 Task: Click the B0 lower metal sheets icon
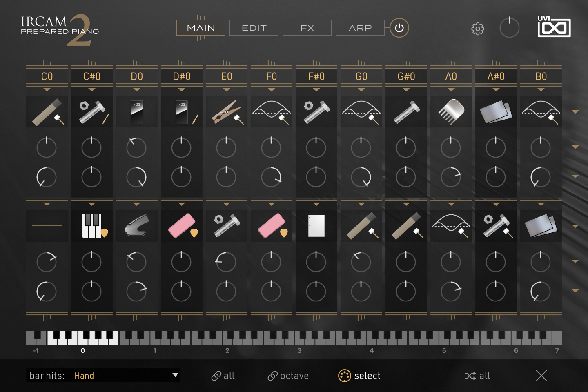pyautogui.click(x=541, y=226)
